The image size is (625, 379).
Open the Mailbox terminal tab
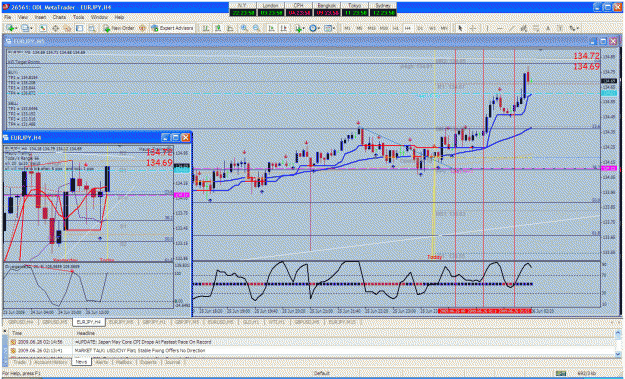(123, 362)
